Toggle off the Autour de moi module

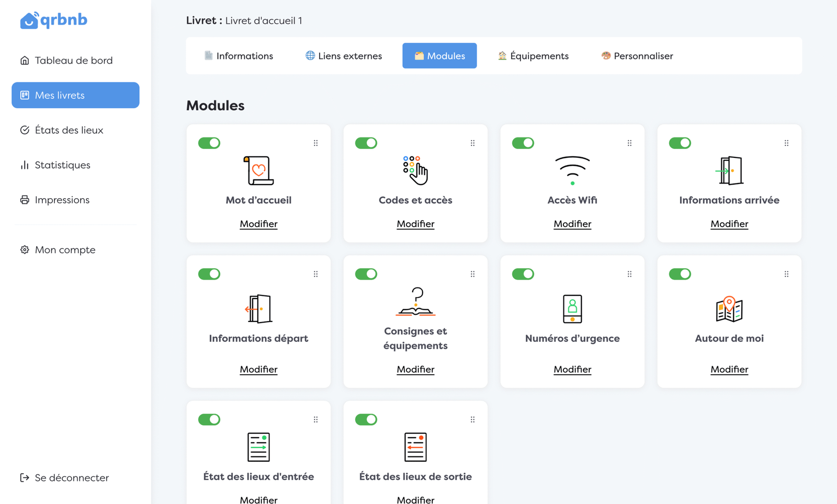pos(680,274)
